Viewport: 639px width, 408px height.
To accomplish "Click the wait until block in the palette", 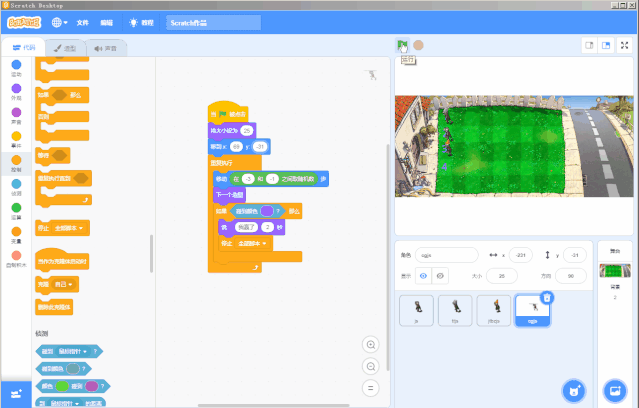I will pos(53,155).
